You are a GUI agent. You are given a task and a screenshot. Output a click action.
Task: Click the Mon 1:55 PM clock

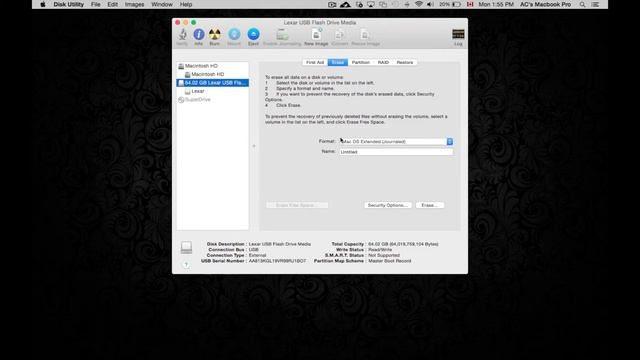point(496,4)
